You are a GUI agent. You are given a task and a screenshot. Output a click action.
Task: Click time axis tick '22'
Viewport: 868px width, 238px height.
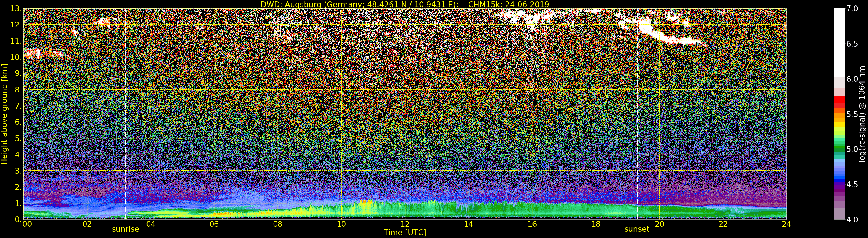pos(723,224)
